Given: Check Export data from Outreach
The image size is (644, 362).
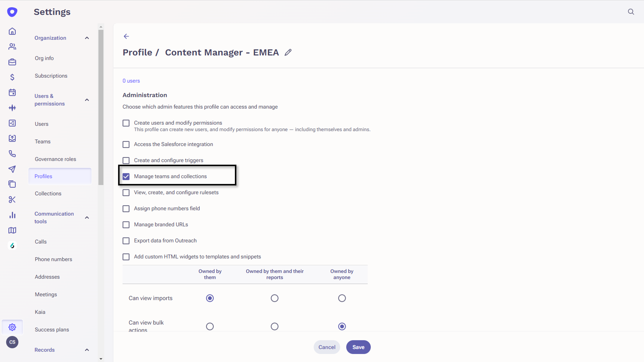Looking at the screenshot, I should pyautogui.click(x=126, y=241).
